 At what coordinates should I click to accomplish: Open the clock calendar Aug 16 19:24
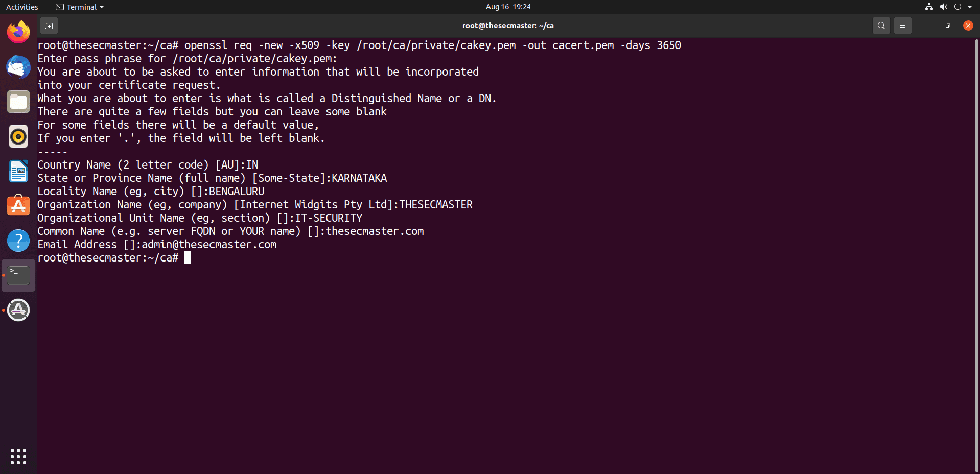tap(508, 7)
